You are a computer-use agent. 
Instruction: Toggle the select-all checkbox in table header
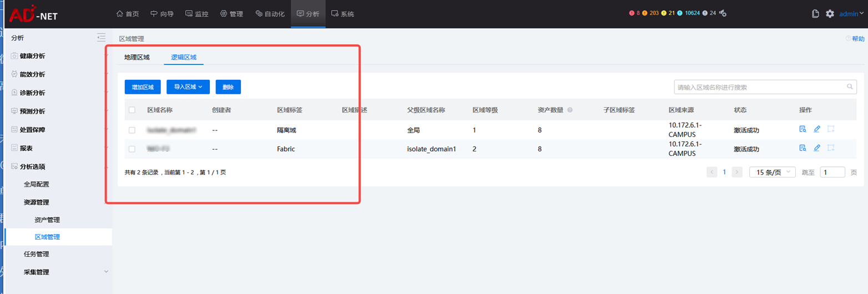[x=132, y=110]
